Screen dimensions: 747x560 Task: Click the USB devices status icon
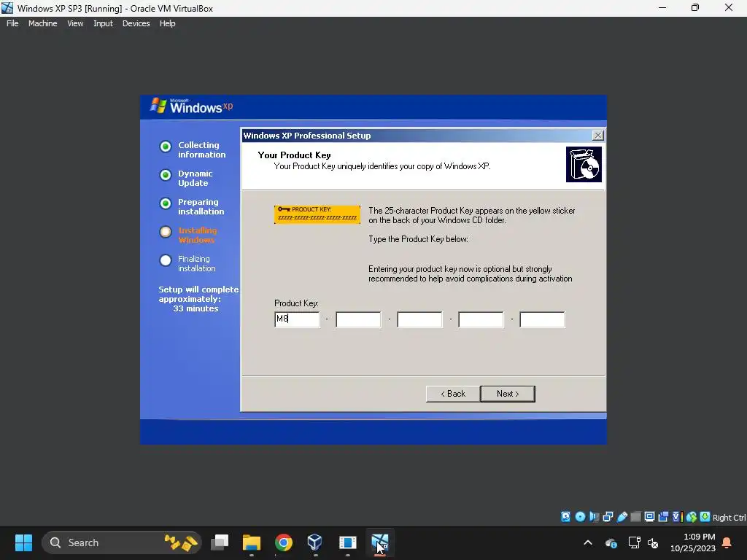[x=622, y=517]
